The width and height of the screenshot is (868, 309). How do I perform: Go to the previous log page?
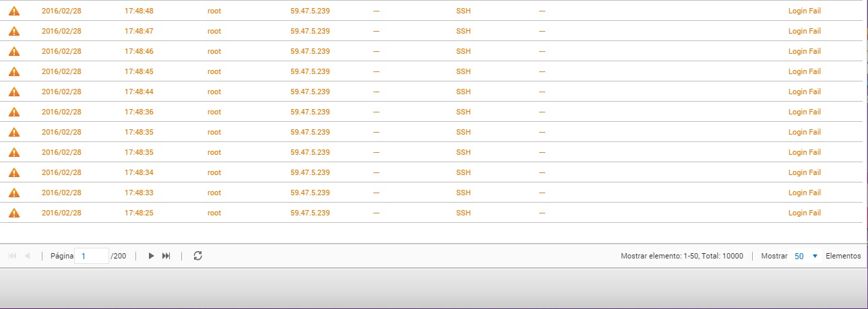(28, 256)
